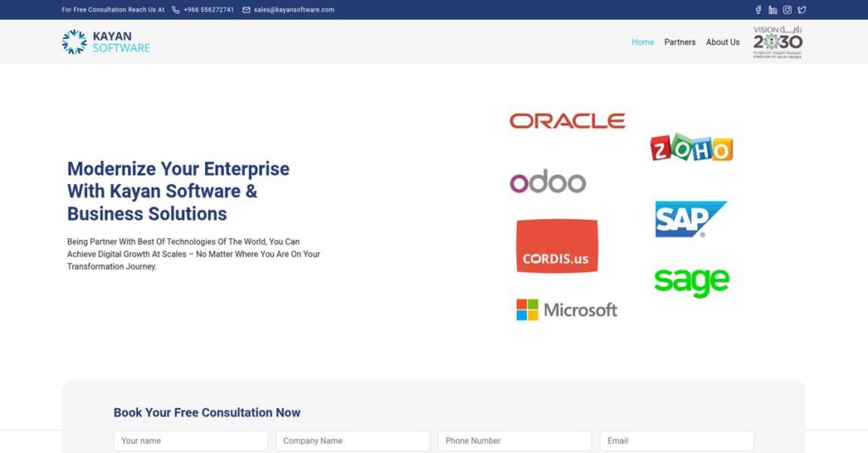Focus the Email input field
Viewport: 868px width, 453px height.
point(677,441)
